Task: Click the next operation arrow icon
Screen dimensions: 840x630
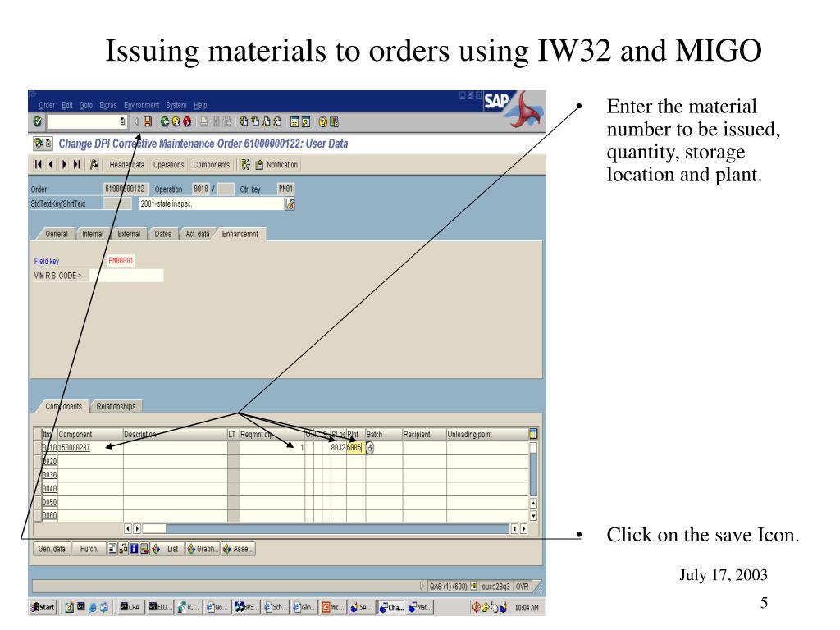Action: 64,164
